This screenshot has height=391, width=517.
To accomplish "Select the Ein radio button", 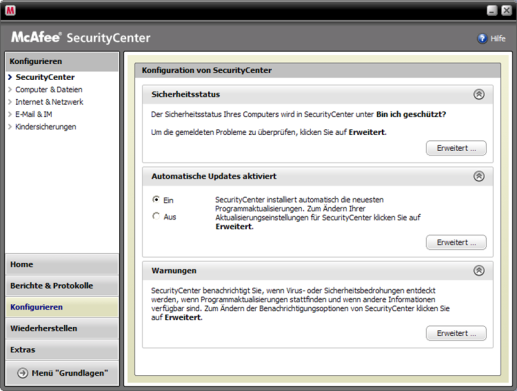I will tap(156, 200).
